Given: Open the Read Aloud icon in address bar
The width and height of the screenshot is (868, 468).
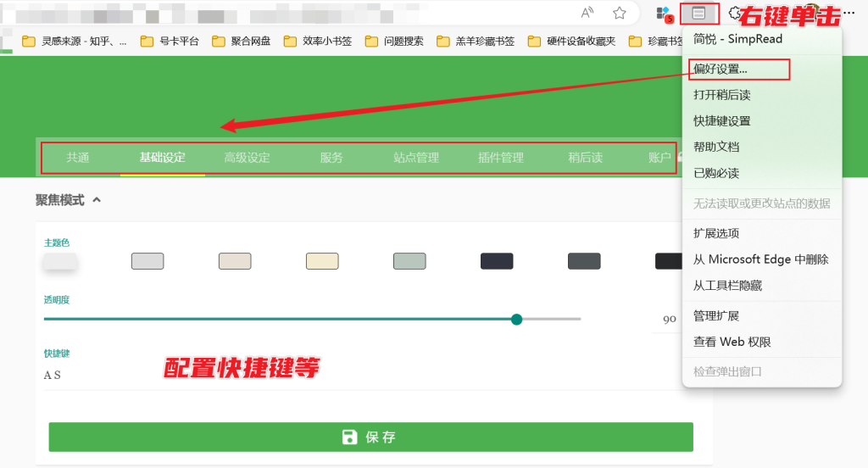Looking at the screenshot, I should [x=587, y=13].
